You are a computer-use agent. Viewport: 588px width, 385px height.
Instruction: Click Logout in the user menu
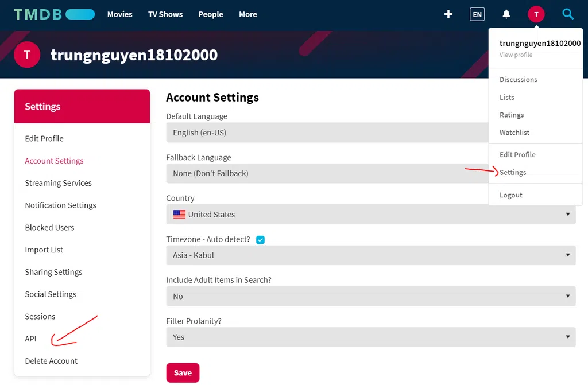510,195
